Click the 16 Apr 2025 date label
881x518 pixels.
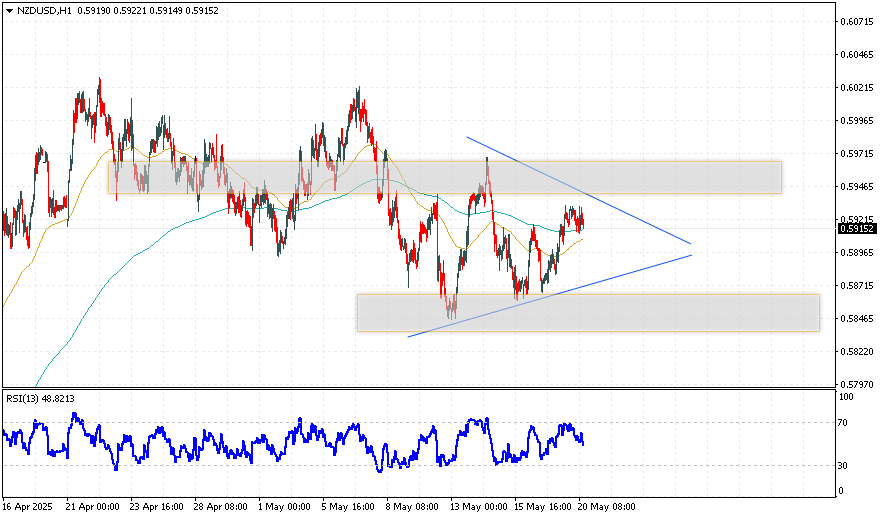(x=28, y=507)
